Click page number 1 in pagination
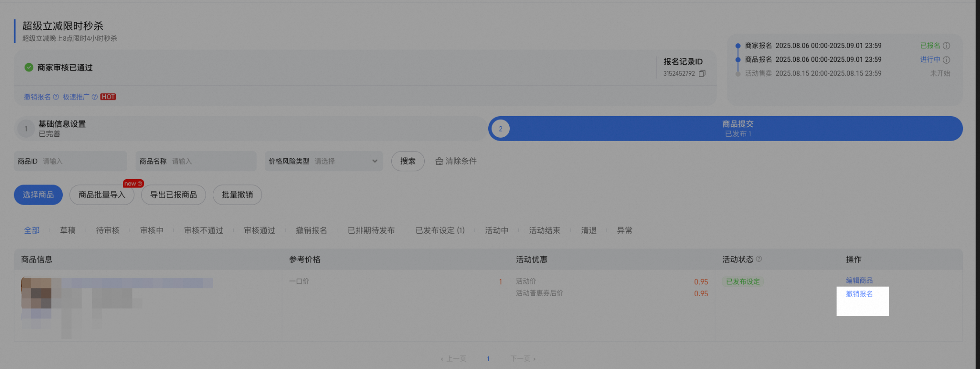 (488, 359)
